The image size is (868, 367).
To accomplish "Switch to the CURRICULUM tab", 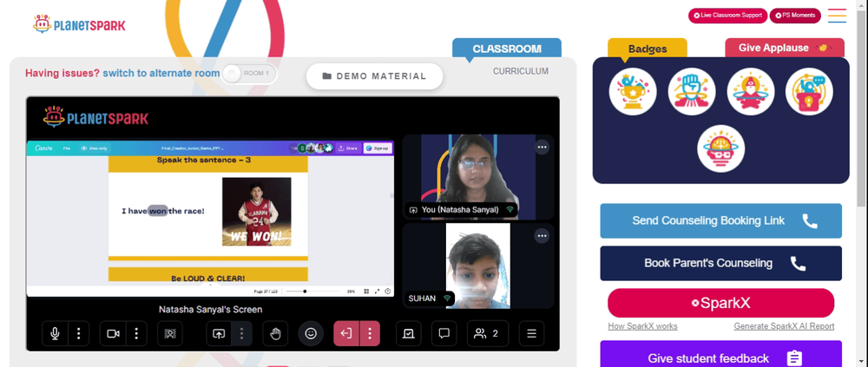I will (520, 71).
